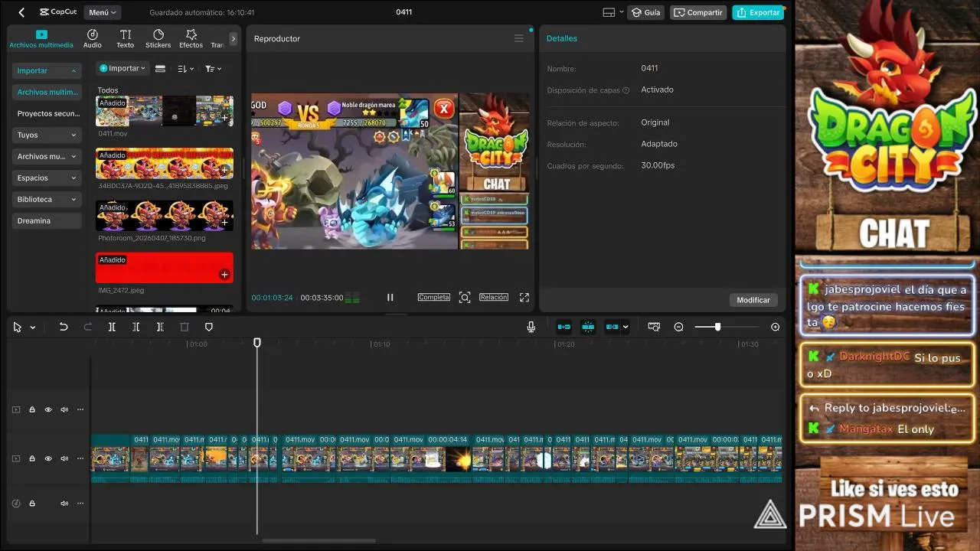Open the Efectos panel
The image size is (980, 551).
click(x=191, y=38)
